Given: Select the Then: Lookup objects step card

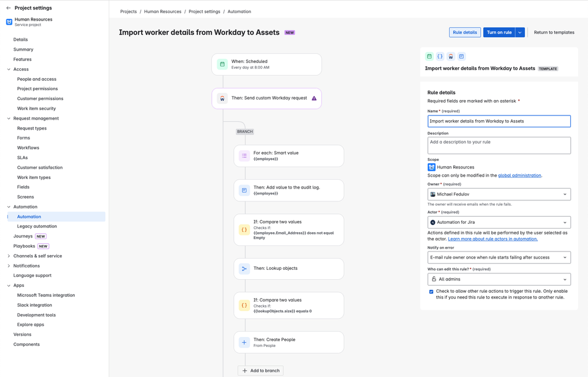Looking at the screenshot, I should [289, 269].
